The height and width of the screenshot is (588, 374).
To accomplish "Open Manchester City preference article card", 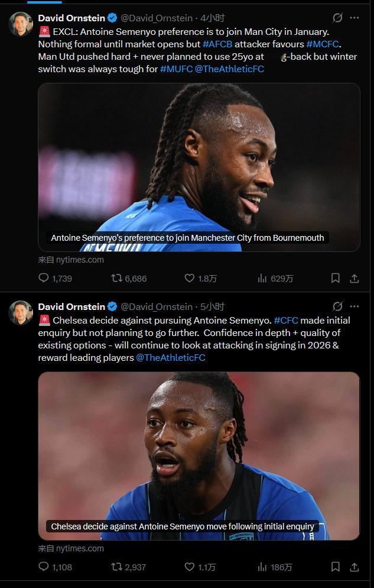I will click(x=199, y=167).
